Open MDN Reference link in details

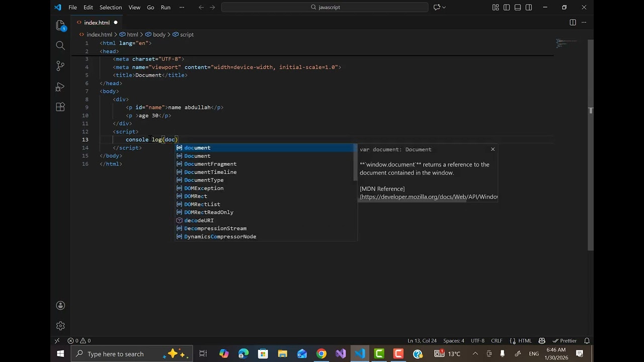[x=429, y=193]
